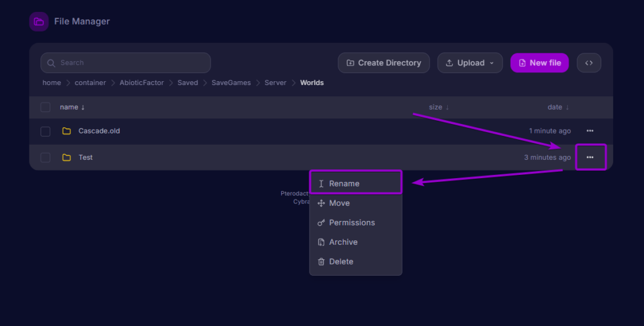
Task: Open the Test folder name
Action: 86,157
